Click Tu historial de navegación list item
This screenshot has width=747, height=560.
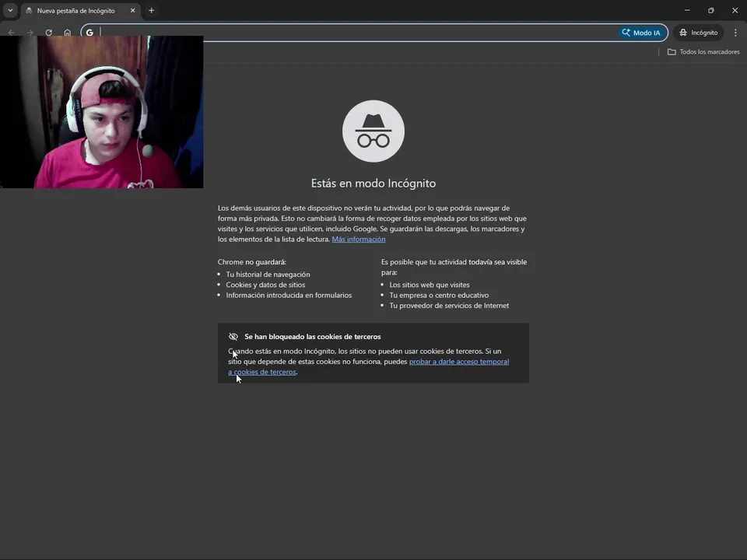[268, 275]
